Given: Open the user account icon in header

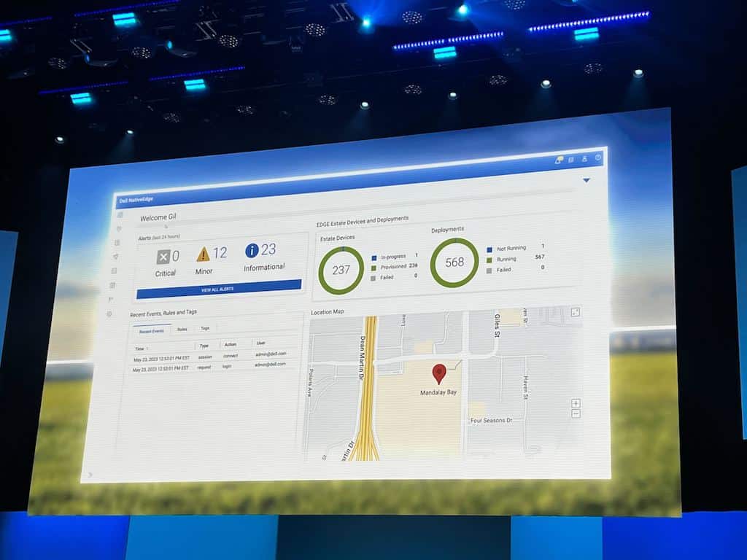Looking at the screenshot, I should (x=584, y=159).
